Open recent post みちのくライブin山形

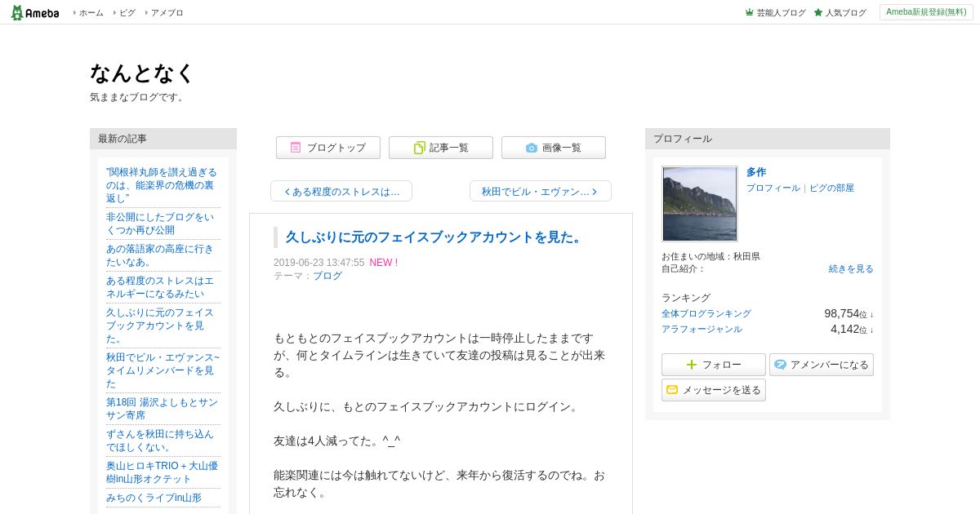pos(154,498)
